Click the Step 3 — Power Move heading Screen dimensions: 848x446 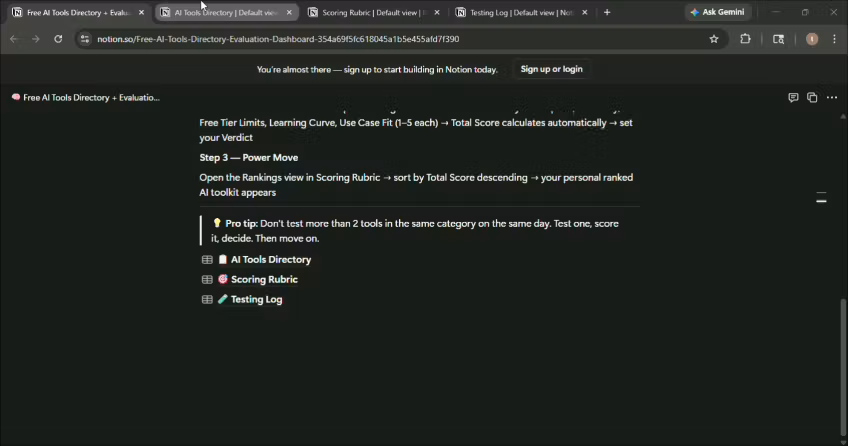[x=249, y=158]
